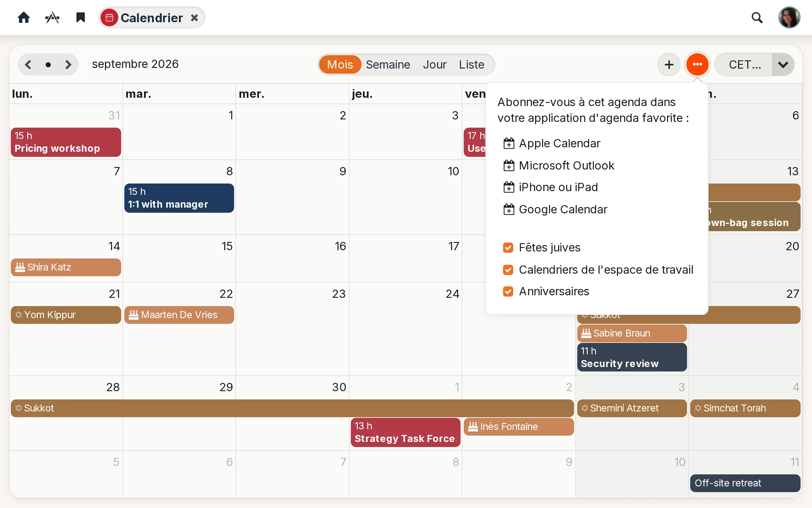This screenshot has width=812, height=508.
Task: Add a new event with the plus button
Action: (x=669, y=64)
